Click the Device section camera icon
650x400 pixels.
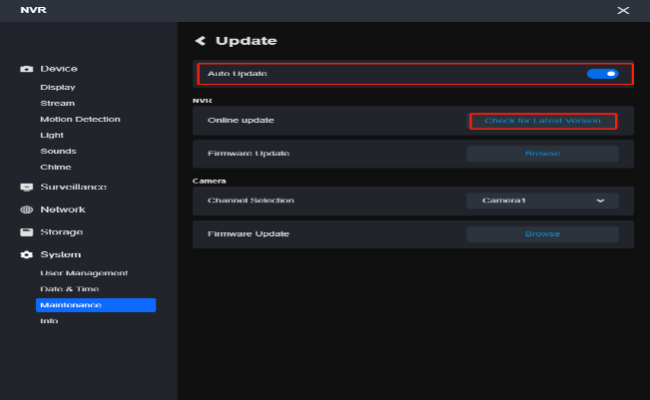(27, 69)
